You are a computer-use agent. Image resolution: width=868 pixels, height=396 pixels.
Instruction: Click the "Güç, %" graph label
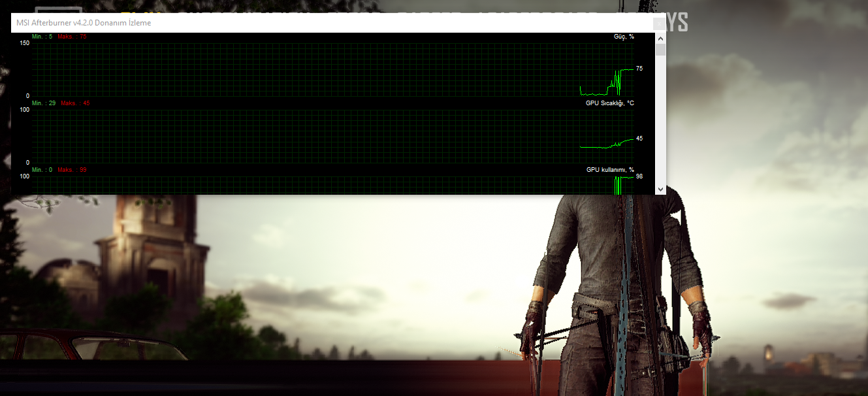(x=624, y=37)
